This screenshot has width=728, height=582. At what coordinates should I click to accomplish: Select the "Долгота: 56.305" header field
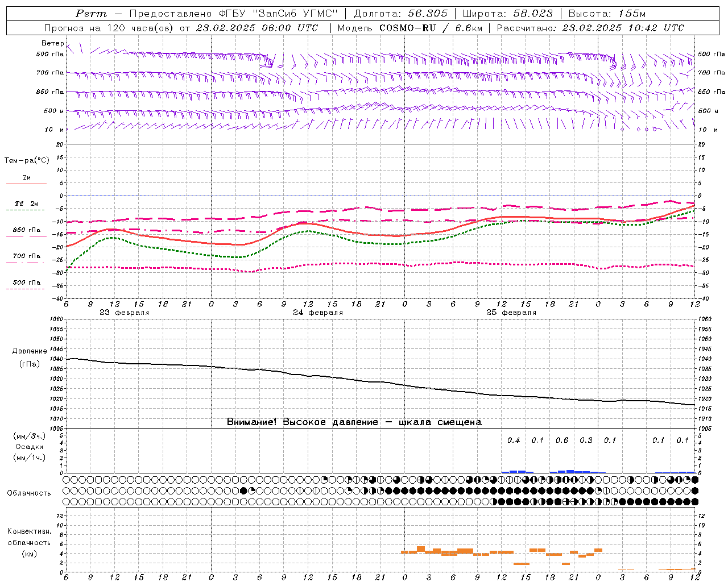[400, 14]
